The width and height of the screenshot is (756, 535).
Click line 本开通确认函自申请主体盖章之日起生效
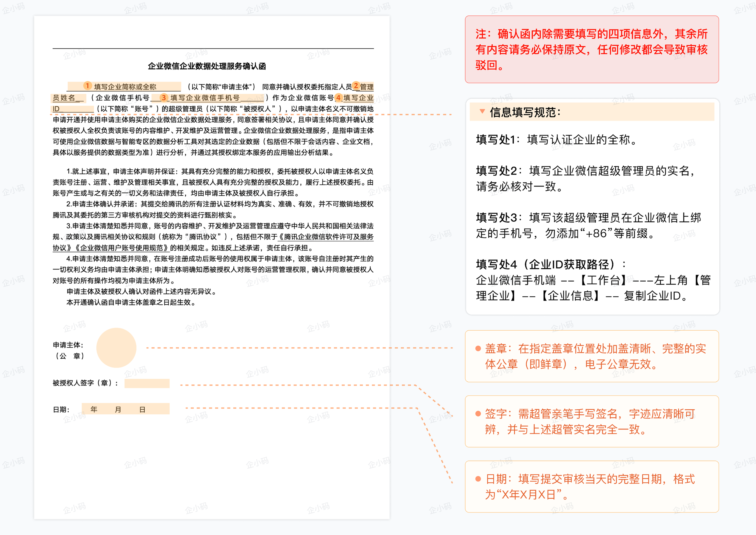tap(132, 302)
